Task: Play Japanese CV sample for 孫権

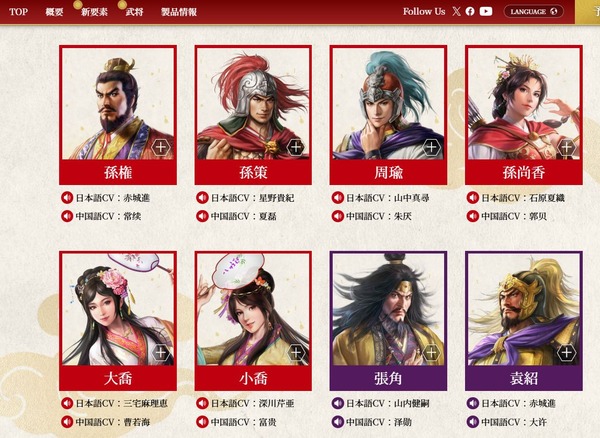Action: tap(67, 198)
